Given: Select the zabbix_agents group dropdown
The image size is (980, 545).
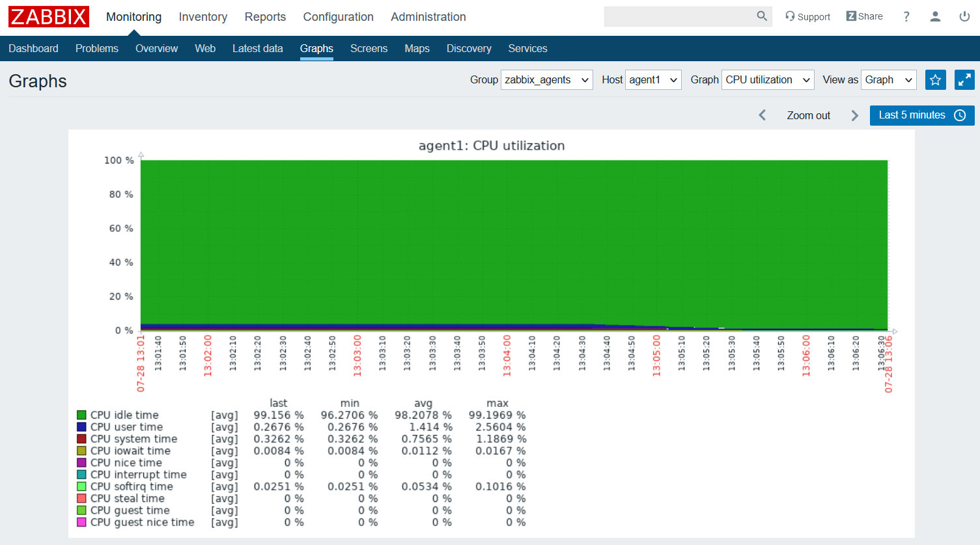Looking at the screenshot, I should point(546,79).
